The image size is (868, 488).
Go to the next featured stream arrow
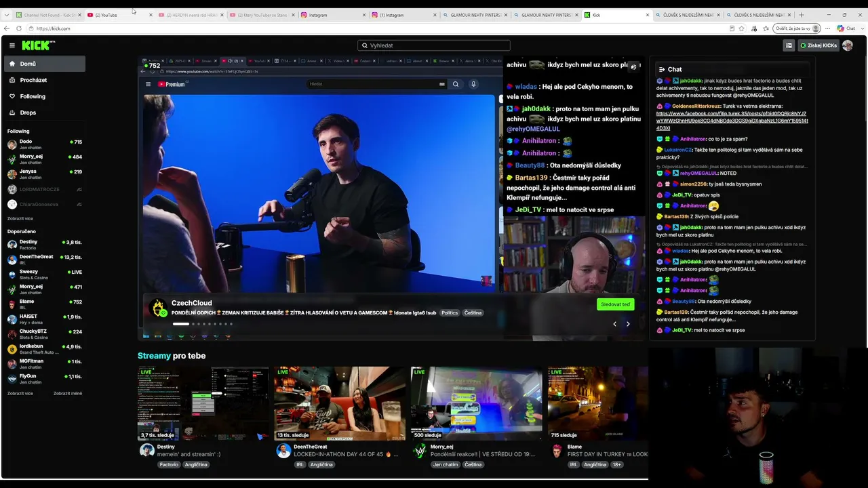point(628,324)
